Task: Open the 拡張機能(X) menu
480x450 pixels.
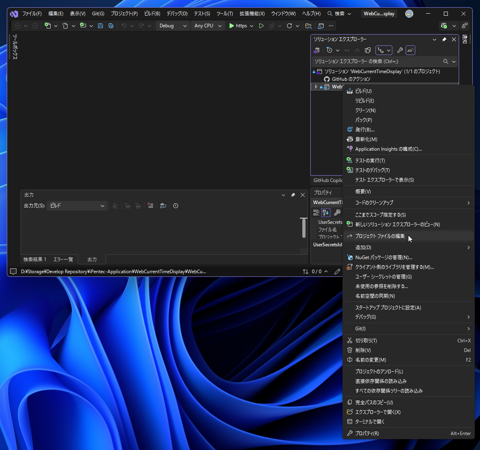Action: coord(252,14)
